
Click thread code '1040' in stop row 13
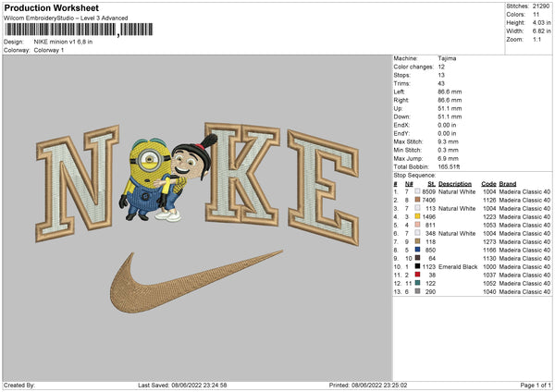pos(489,292)
